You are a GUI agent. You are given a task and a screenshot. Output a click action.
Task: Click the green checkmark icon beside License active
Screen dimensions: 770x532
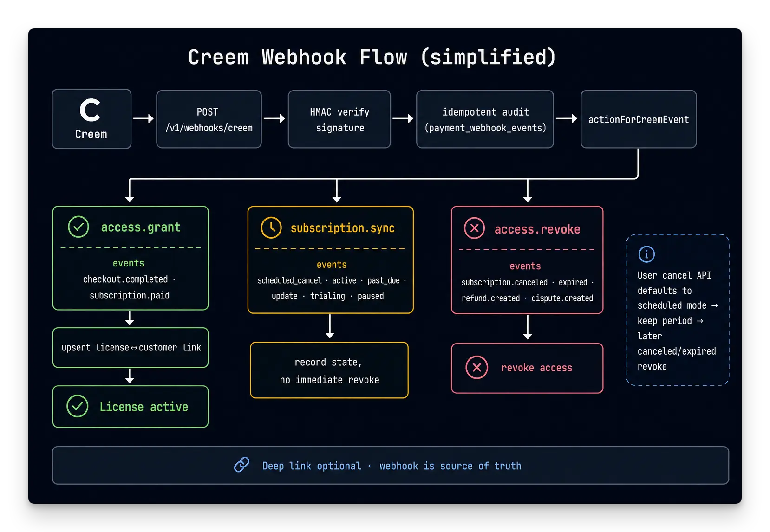(78, 406)
